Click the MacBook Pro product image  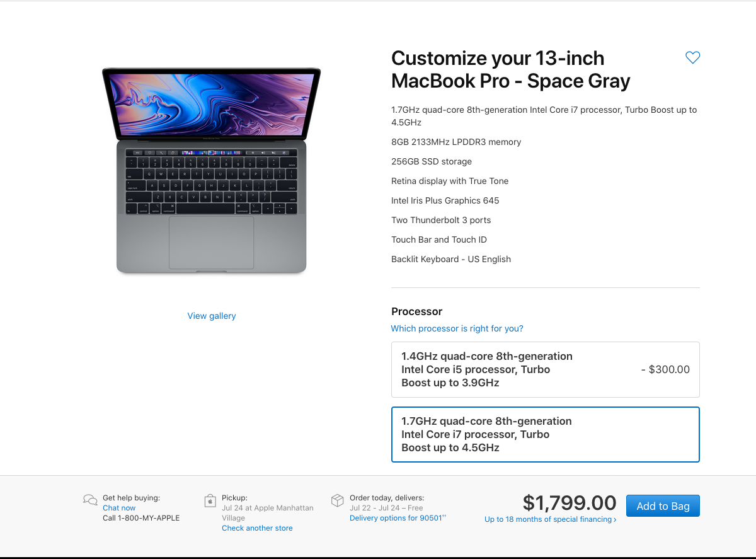211,171
